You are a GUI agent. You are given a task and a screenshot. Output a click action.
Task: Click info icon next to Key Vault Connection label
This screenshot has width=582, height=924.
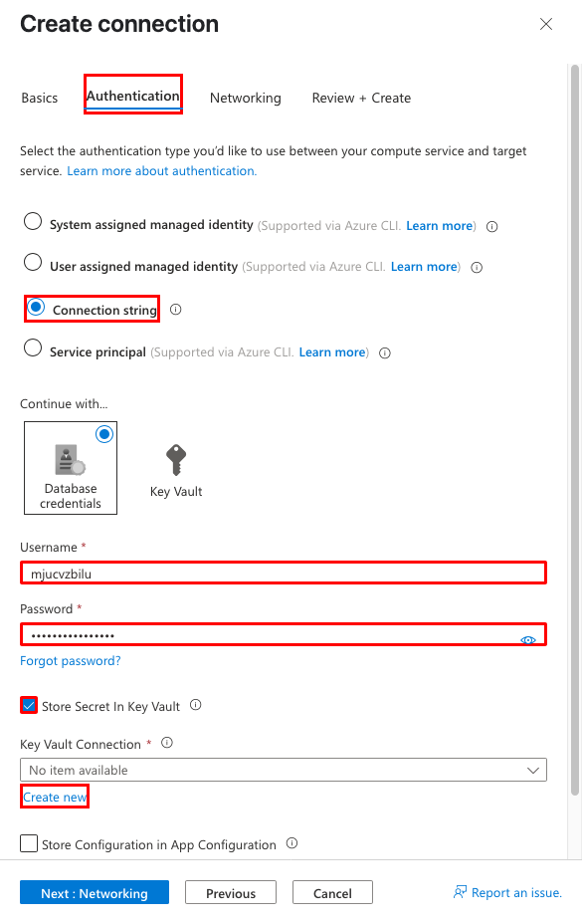click(167, 743)
